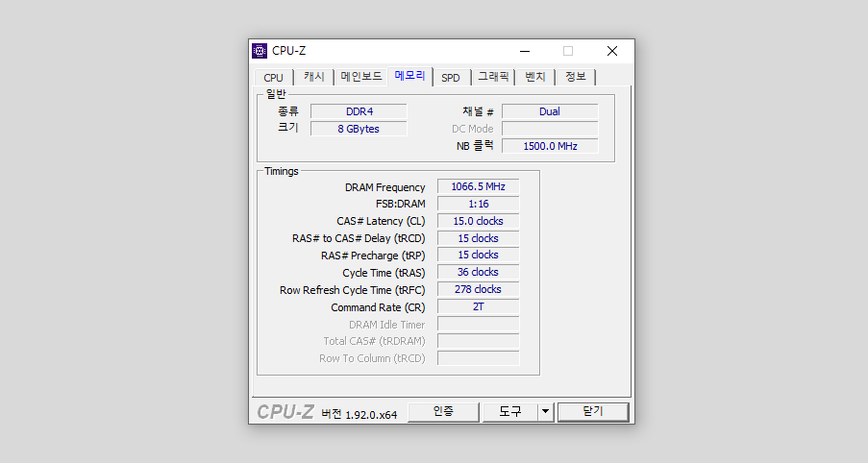
Task: Click the 종류 label
Action: (287, 111)
